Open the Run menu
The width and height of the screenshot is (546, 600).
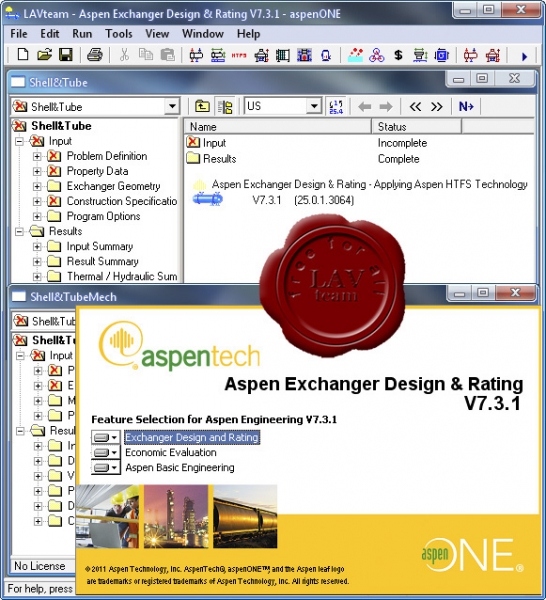click(82, 34)
